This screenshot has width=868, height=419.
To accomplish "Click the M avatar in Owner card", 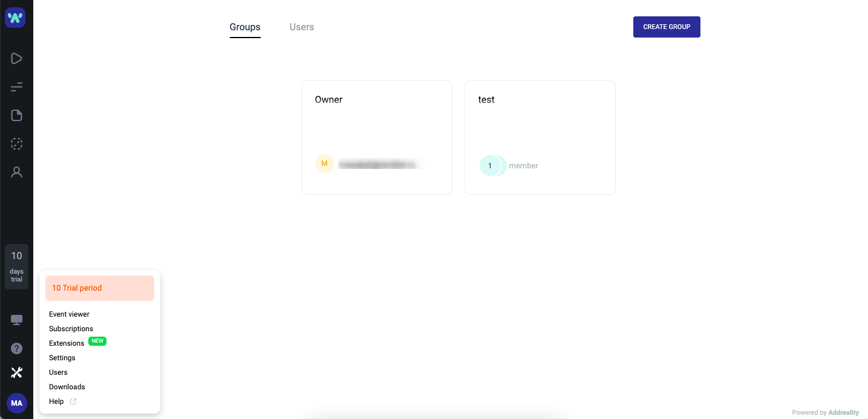I will [325, 163].
